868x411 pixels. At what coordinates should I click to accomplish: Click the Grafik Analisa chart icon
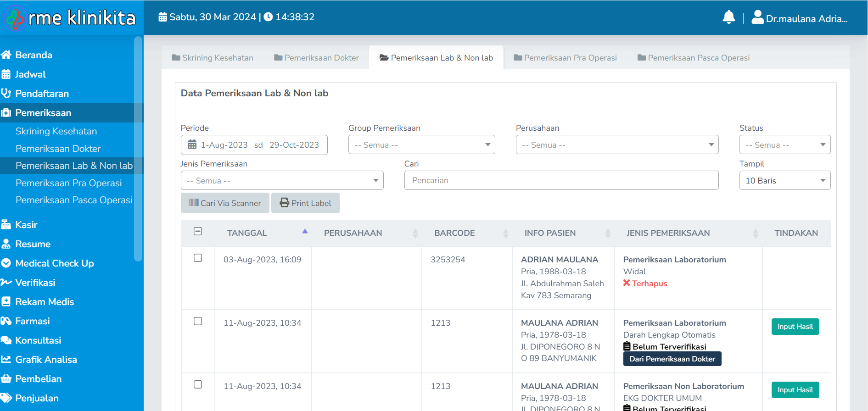tap(6, 360)
